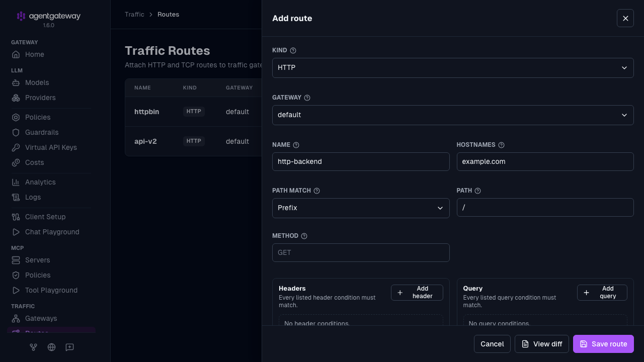Open Logs scroll icon

click(16, 197)
